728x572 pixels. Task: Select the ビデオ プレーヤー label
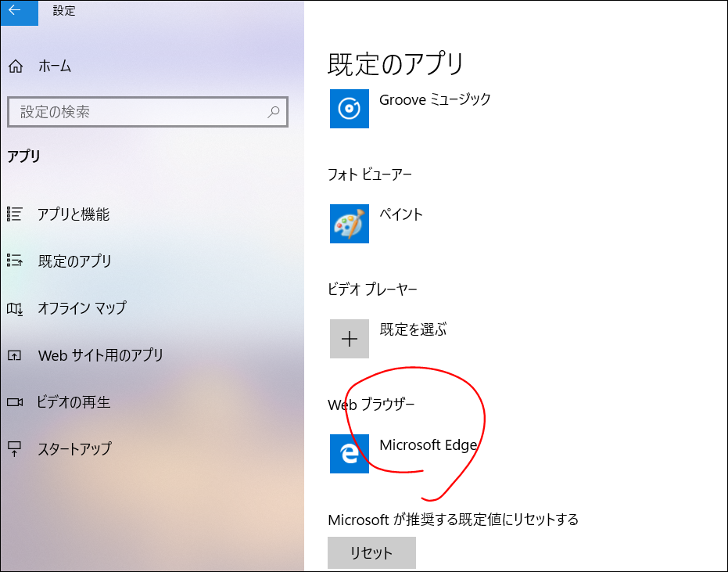[x=372, y=290]
